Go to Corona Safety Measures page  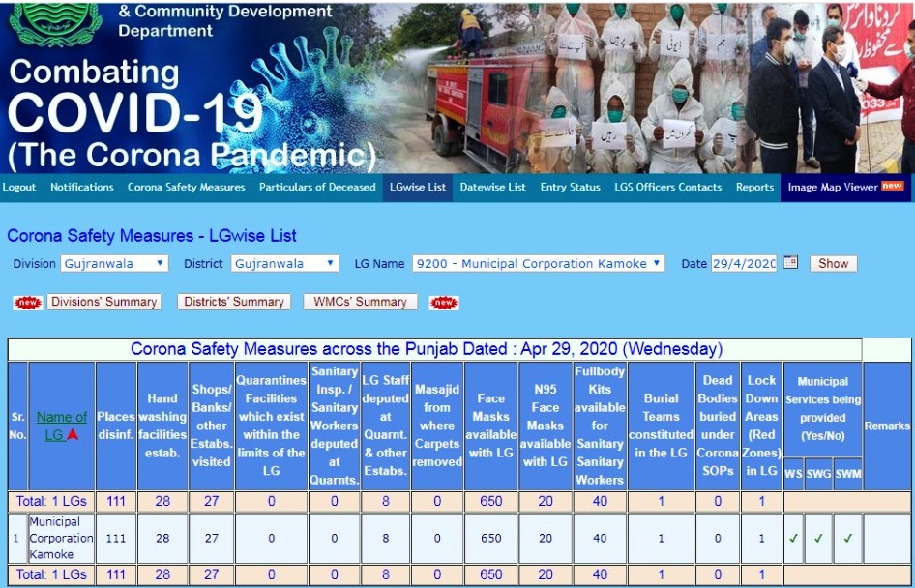pyautogui.click(x=186, y=188)
